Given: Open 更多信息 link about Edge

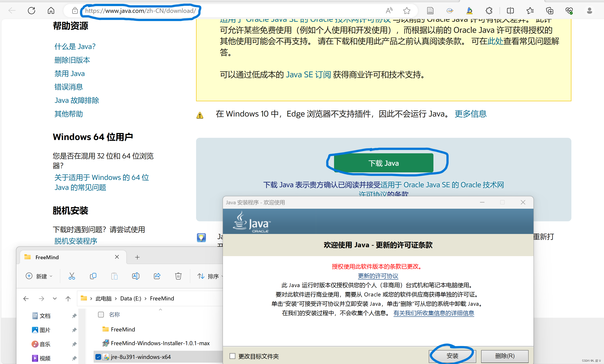Looking at the screenshot, I should click(x=470, y=114).
